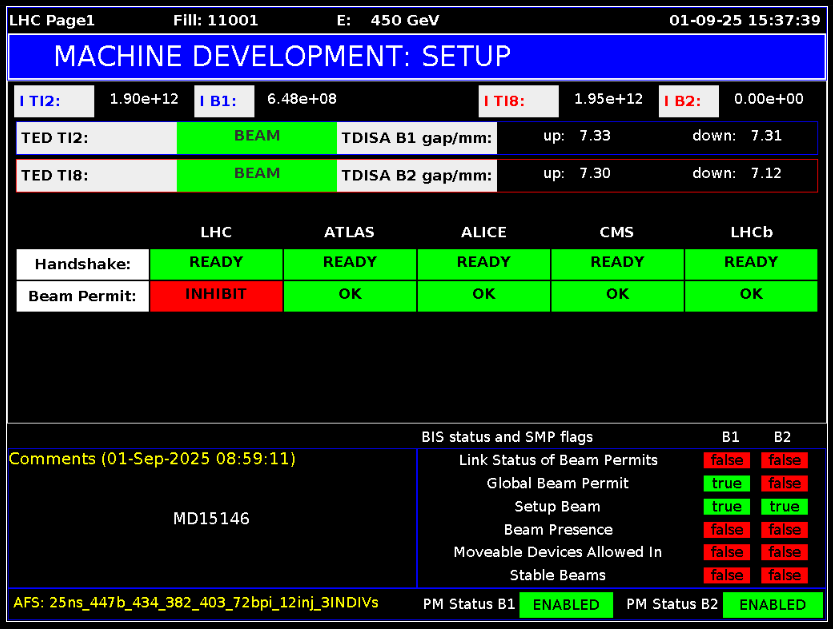The image size is (833, 629).
Task: Click the ATLAS column header
Action: [350, 232]
